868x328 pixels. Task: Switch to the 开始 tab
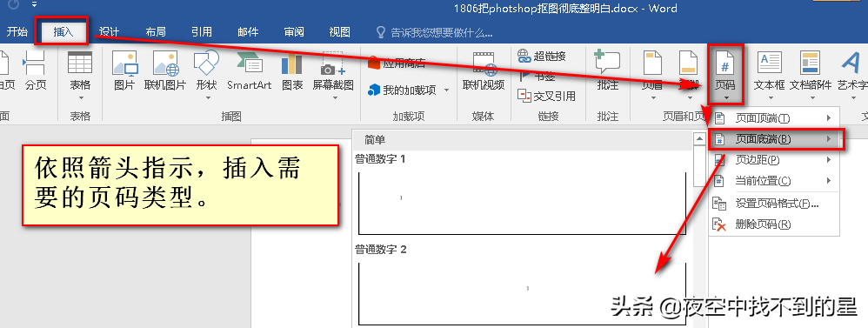17,32
